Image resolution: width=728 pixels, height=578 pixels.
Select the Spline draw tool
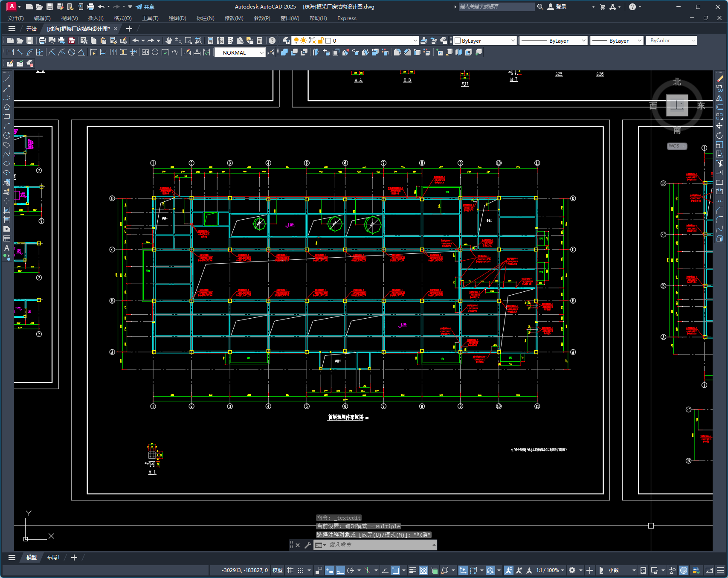[7, 154]
